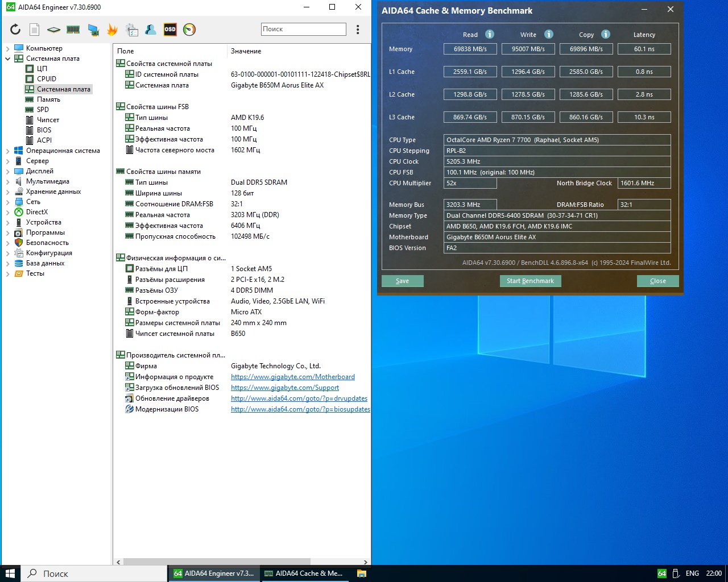Expand the DirectX tree node

[x=7, y=212]
